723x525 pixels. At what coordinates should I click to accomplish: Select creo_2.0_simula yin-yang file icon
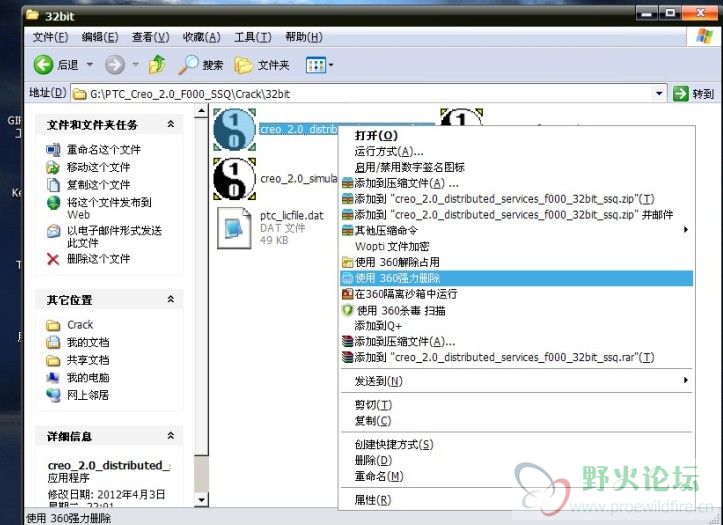[234, 179]
